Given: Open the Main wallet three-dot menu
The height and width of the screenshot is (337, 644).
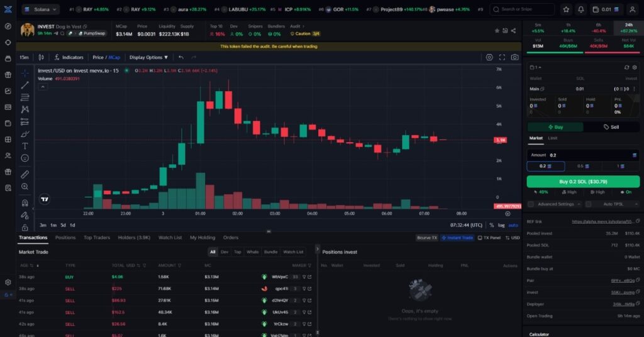Looking at the screenshot, I should point(634,89).
